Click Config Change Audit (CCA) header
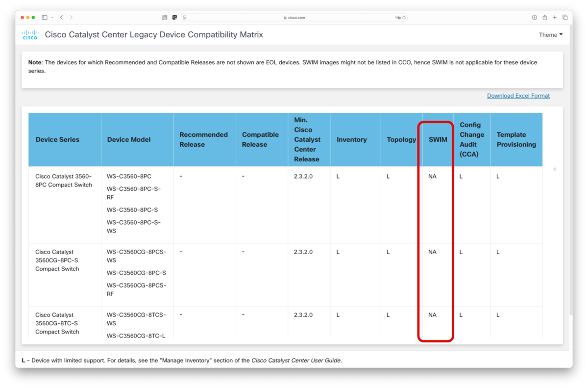This screenshot has width=588, height=388. tap(472, 139)
